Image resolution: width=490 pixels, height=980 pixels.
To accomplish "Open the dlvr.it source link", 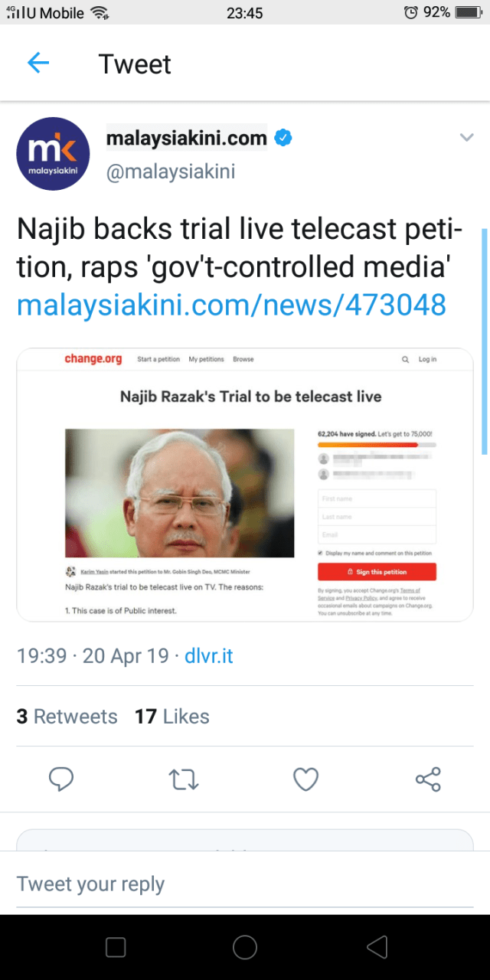I will (x=209, y=656).
